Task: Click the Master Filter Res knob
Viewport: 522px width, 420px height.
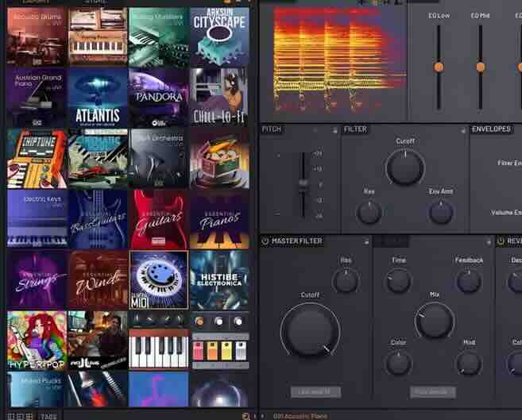Action: (x=346, y=281)
